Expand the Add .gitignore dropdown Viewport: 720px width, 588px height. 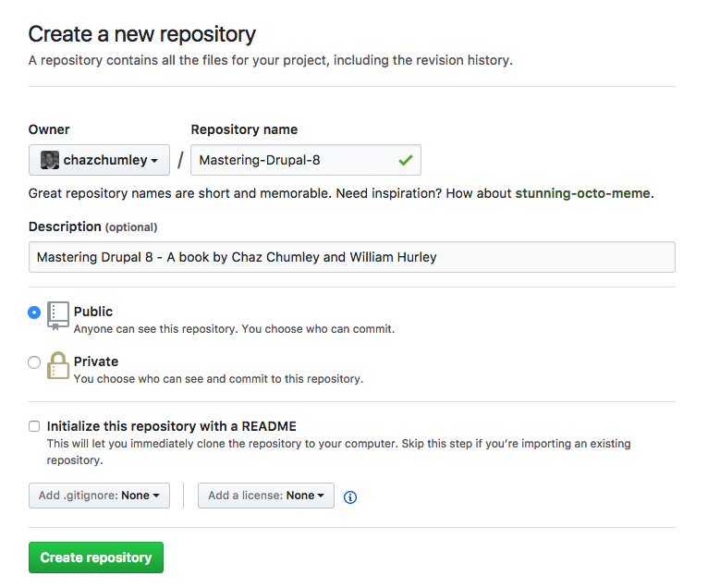(99, 496)
